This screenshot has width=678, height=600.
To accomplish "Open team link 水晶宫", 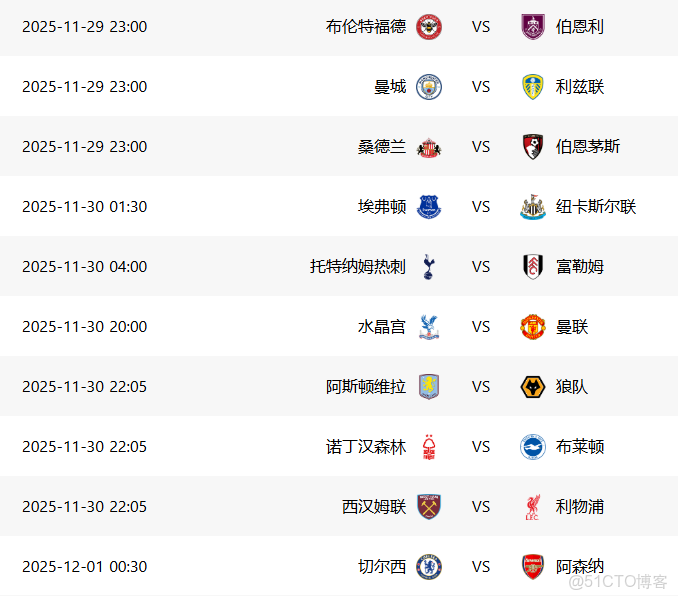I will [x=382, y=327].
